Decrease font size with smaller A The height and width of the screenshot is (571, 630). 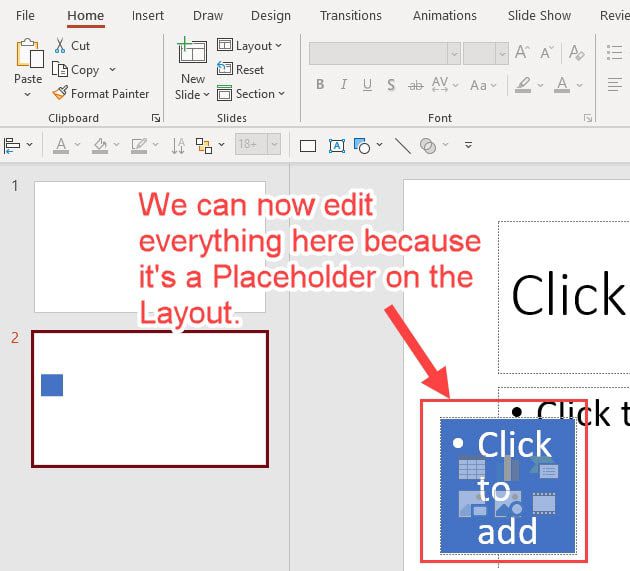point(546,52)
